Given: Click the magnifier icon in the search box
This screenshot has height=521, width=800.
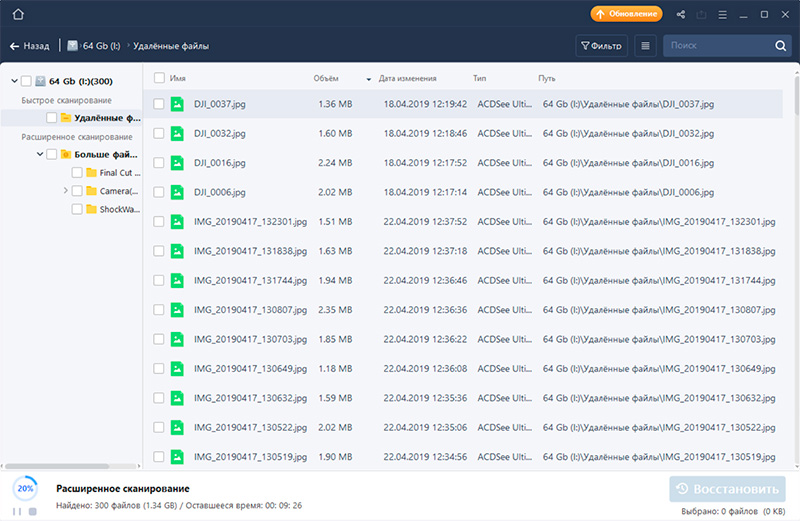Looking at the screenshot, I should (x=780, y=46).
